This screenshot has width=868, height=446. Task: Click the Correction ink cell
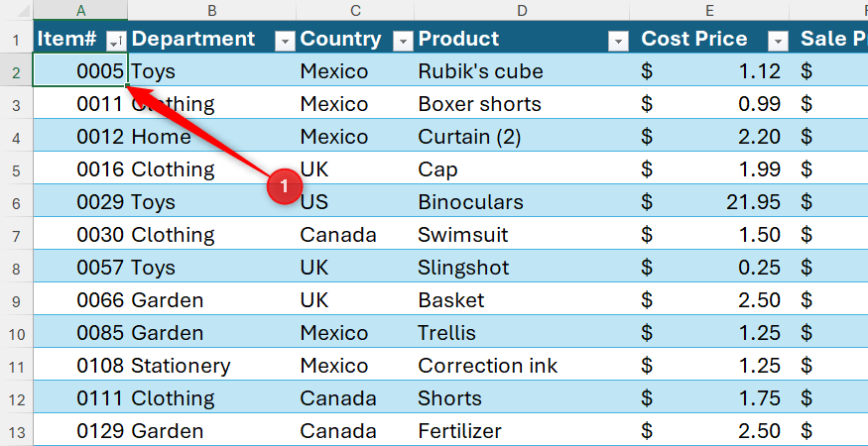pos(522,365)
